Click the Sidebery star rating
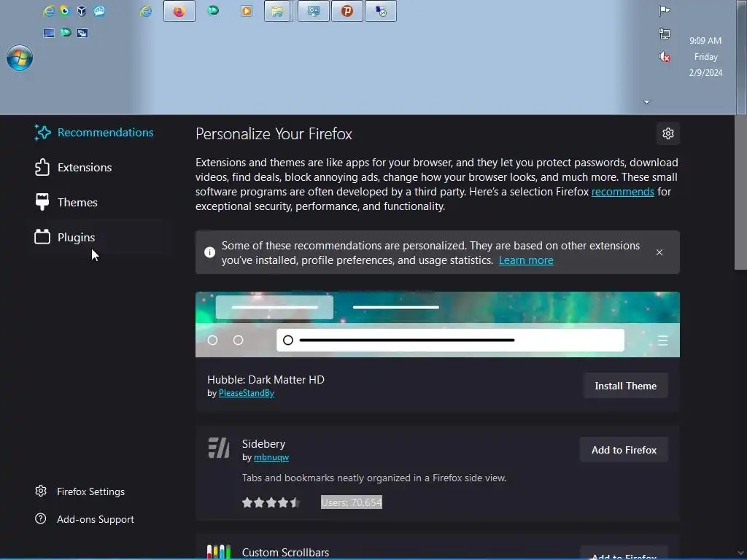747x560 pixels. click(x=271, y=502)
